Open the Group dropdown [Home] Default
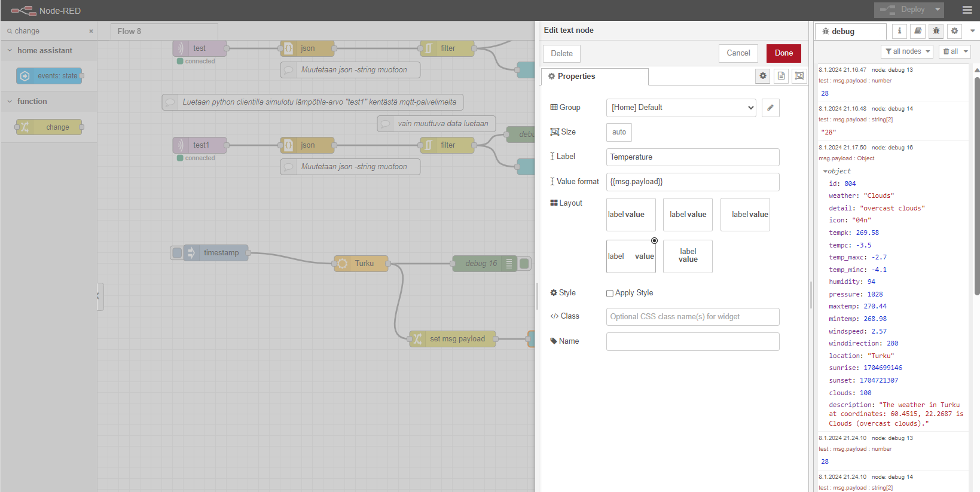 pyautogui.click(x=681, y=108)
